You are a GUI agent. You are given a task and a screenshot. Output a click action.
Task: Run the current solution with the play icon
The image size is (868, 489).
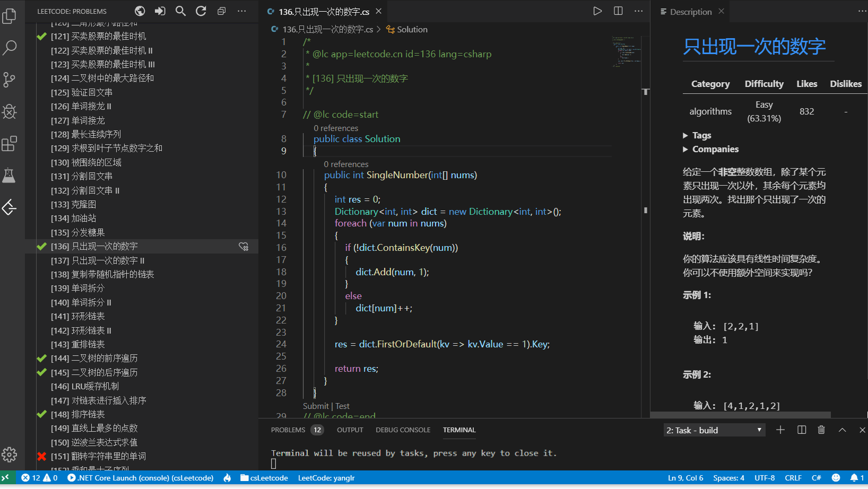[x=597, y=11]
